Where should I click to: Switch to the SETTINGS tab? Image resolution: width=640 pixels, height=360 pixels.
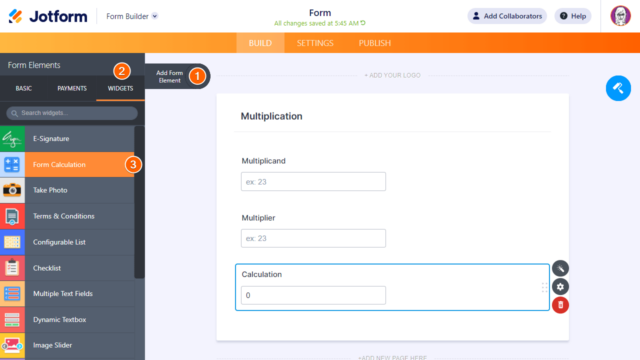(x=315, y=43)
